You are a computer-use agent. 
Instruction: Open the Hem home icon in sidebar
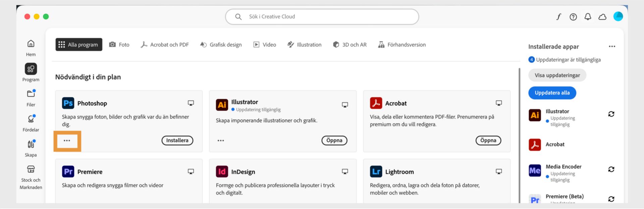click(x=31, y=44)
